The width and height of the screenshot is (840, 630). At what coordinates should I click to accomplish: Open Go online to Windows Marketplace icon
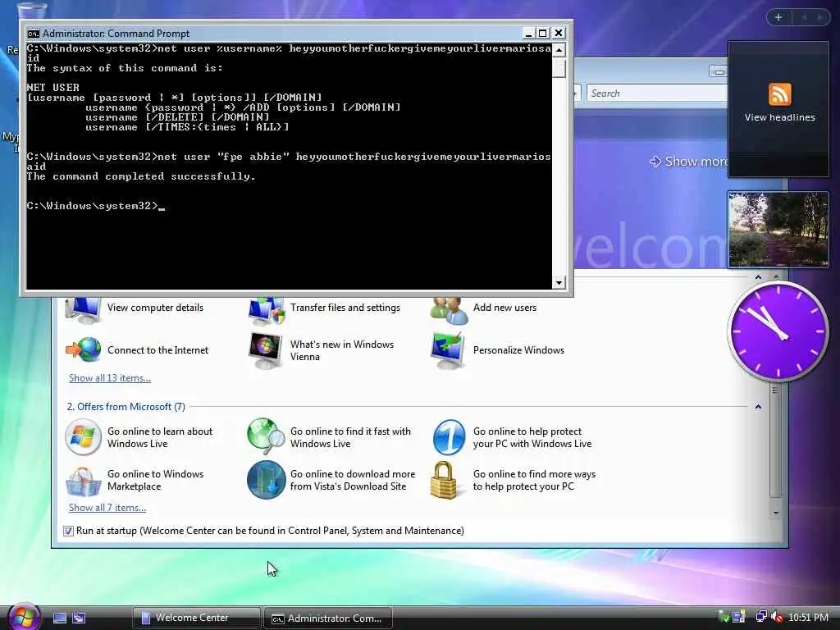tap(84, 481)
